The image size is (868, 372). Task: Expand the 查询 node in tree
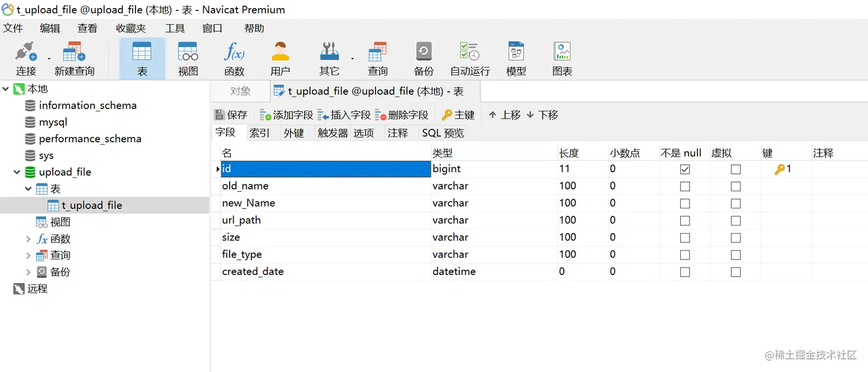[x=29, y=255]
